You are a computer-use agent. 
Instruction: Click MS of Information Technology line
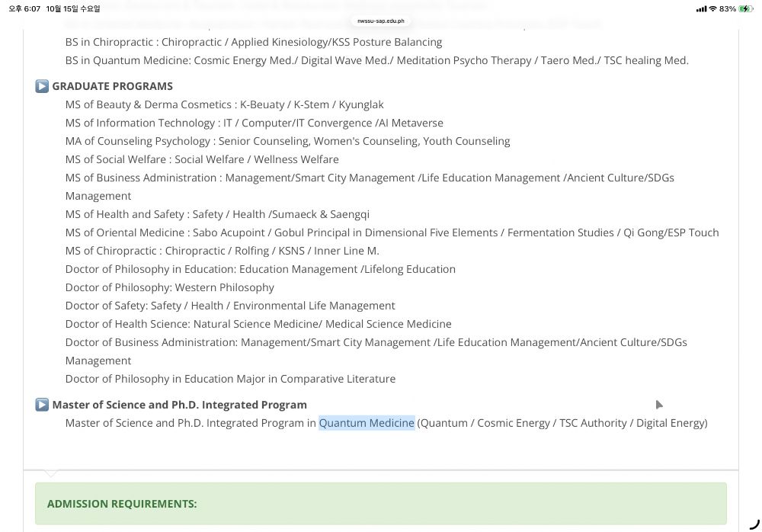pos(255,123)
